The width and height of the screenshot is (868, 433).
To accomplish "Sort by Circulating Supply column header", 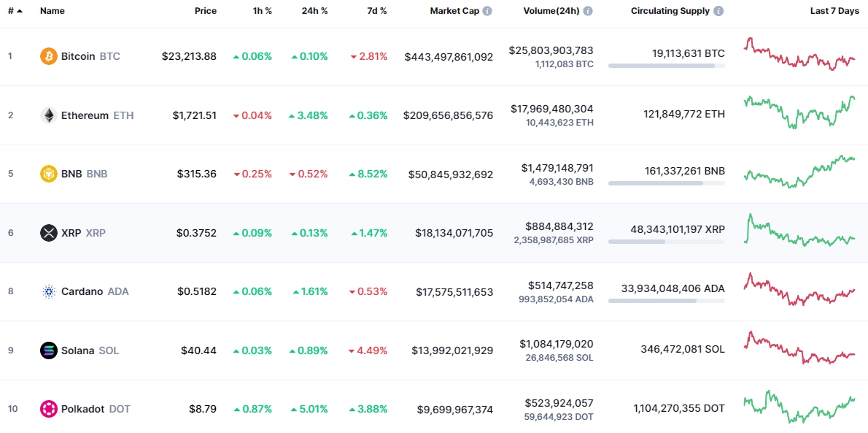I will (x=670, y=11).
